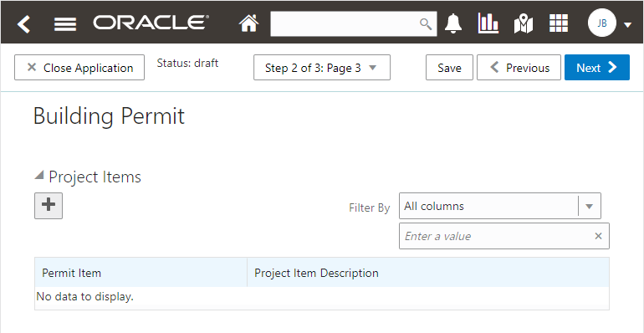The image size is (644, 333).
Task: Open notifications bell
Action: coord(453,23)
